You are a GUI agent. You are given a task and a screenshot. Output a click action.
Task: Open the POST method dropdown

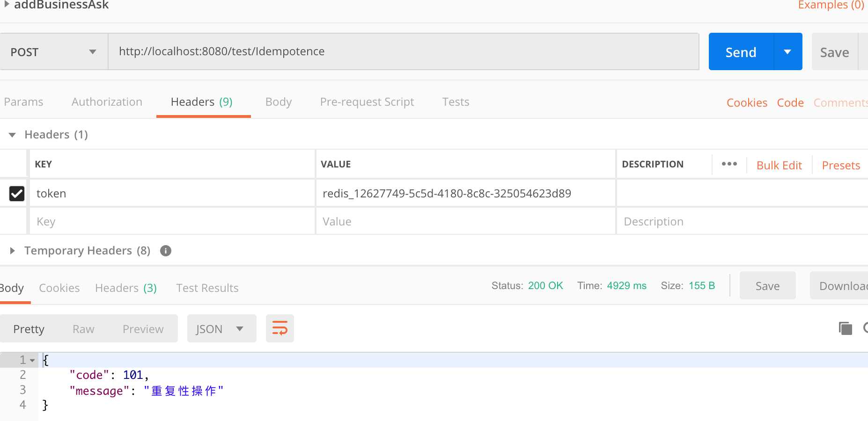[x=54, y=52]
